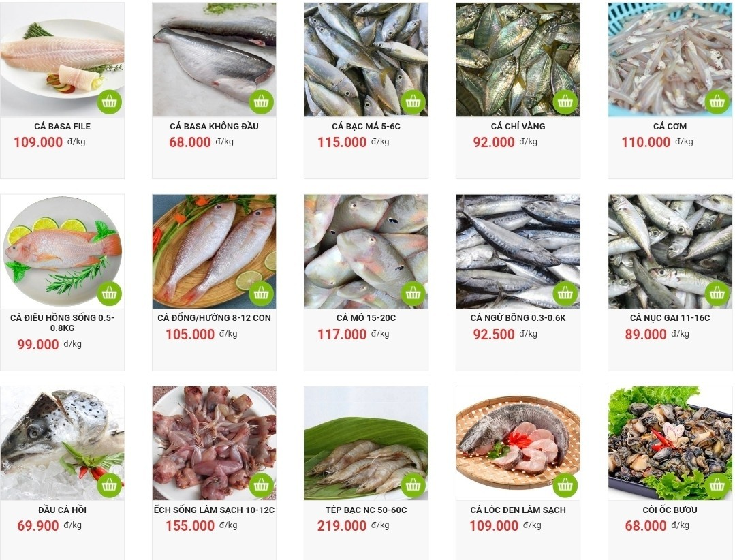Click basket icon on Cá Điêu Hồng Sống

pos(109,294)
